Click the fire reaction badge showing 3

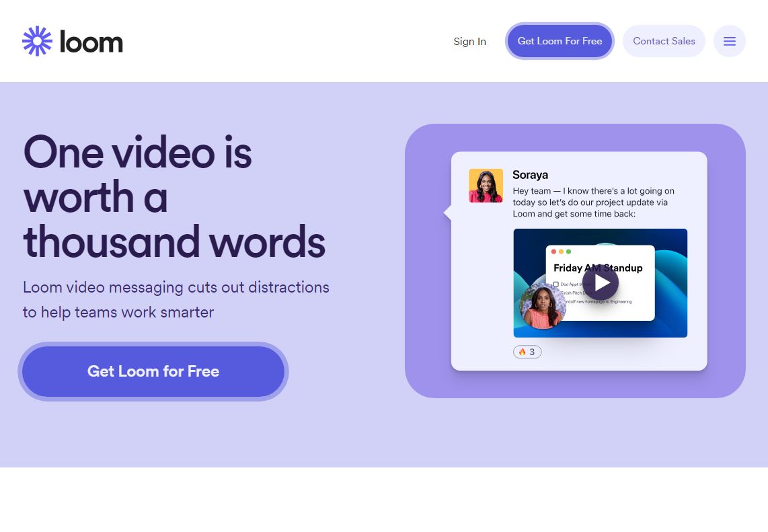tap(527, 352)
